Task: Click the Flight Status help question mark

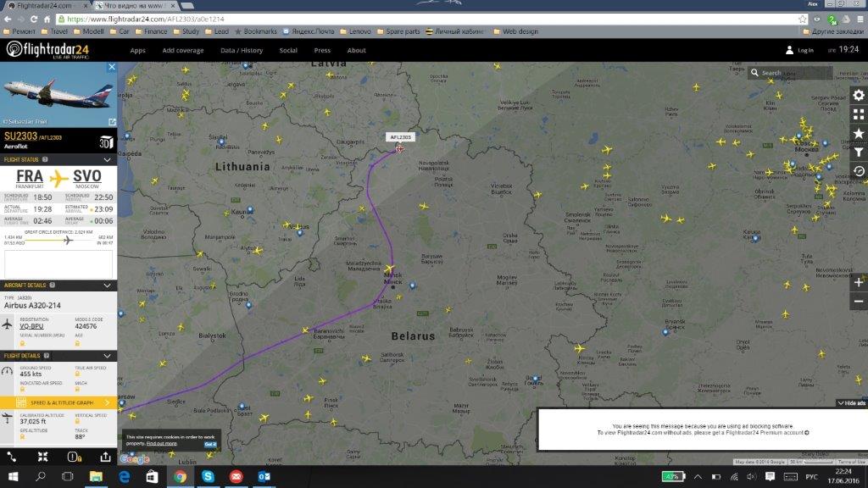Action: (46, 160)
